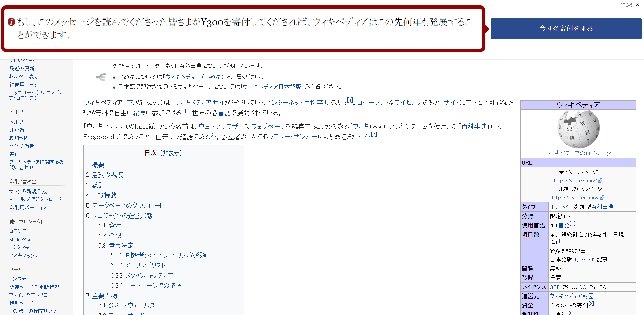Open the 寄付 sidebar link
Screen dimensions: 644x315
click(x=14, y=154)
